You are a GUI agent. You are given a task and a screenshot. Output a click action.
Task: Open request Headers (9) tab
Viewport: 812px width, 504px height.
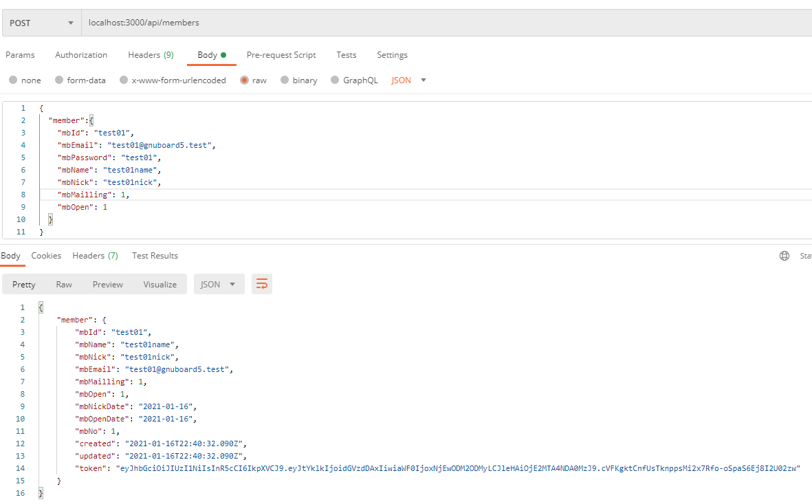point(151,55)
